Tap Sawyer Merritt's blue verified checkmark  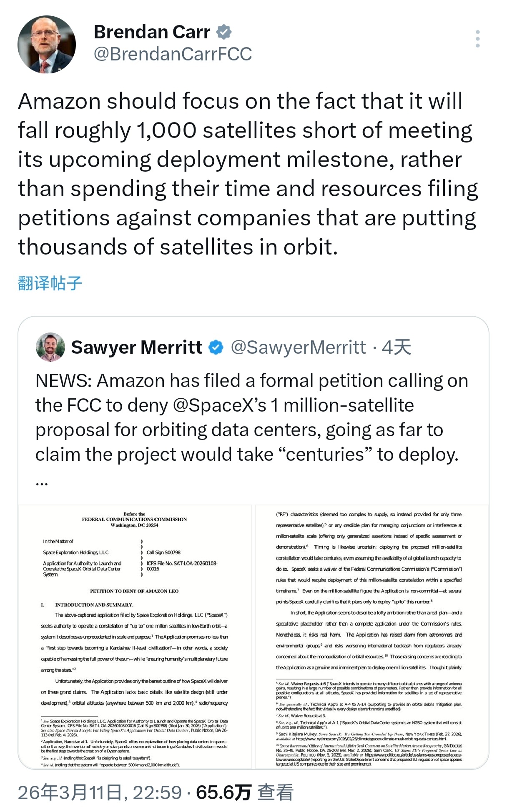[x=216, y=347]
